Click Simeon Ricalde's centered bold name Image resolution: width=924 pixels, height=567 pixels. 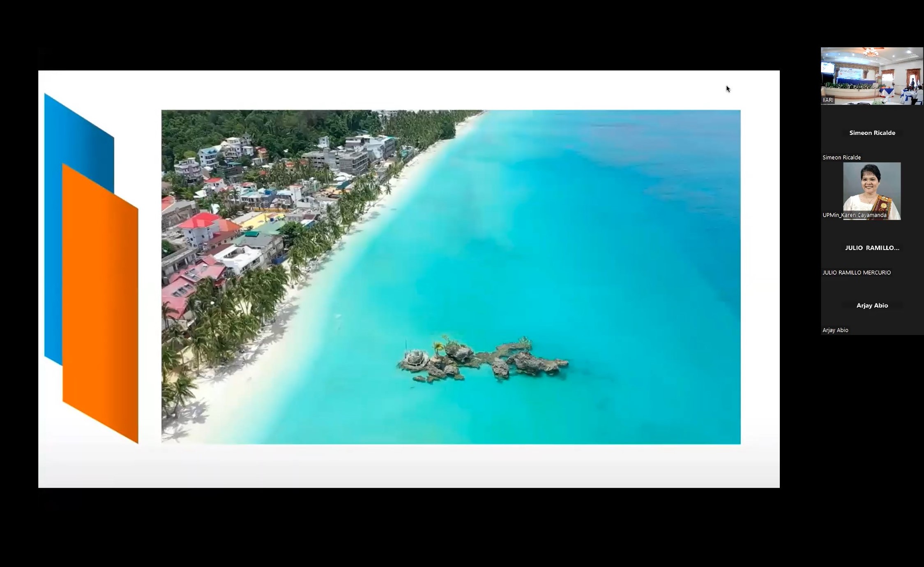click(872, 133)
